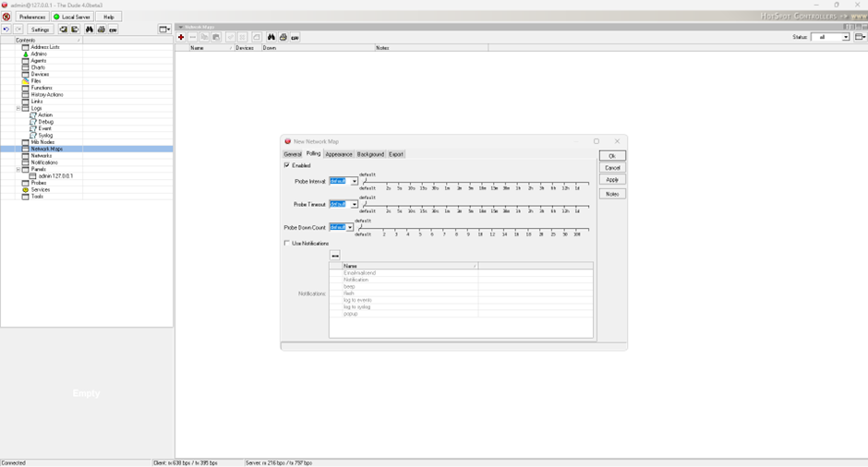Collapse the Panels tree node
This screenshot has width=868, height=467.
tap(18, 169)
